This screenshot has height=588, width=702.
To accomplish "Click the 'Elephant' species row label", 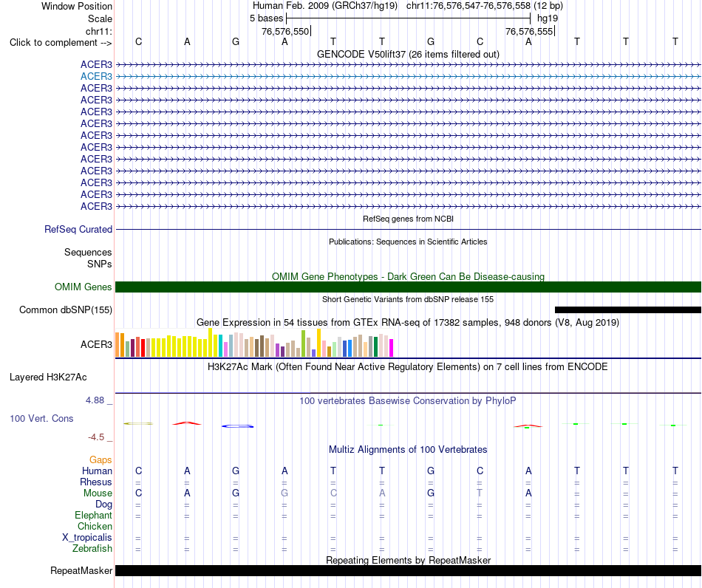I will click(x=93, y=515).
